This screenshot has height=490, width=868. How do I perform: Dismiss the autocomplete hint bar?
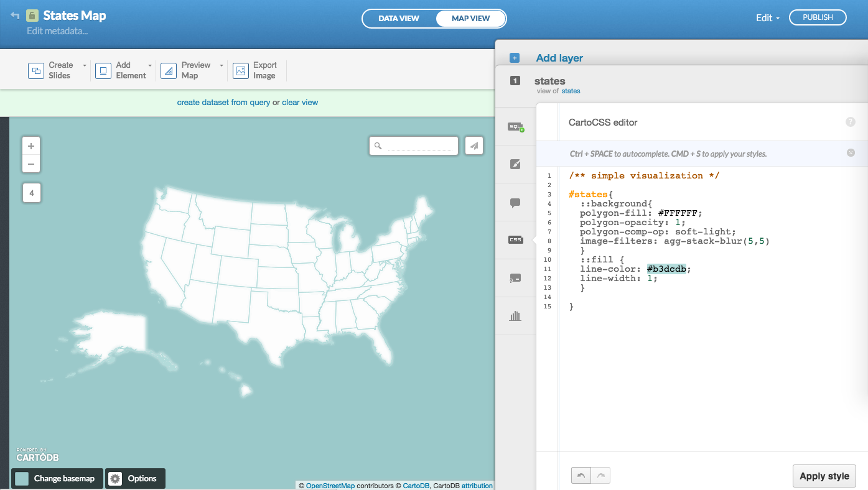pos(851,153)
